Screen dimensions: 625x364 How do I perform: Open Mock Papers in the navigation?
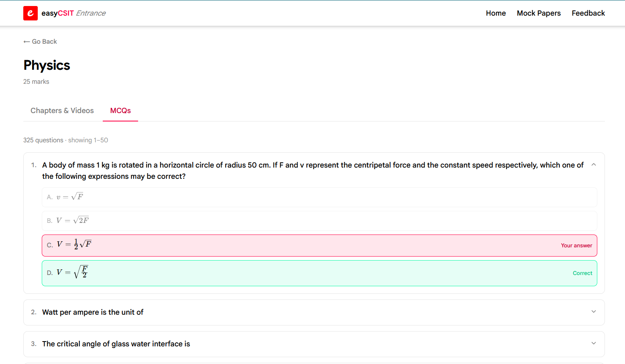coord(539,13)
